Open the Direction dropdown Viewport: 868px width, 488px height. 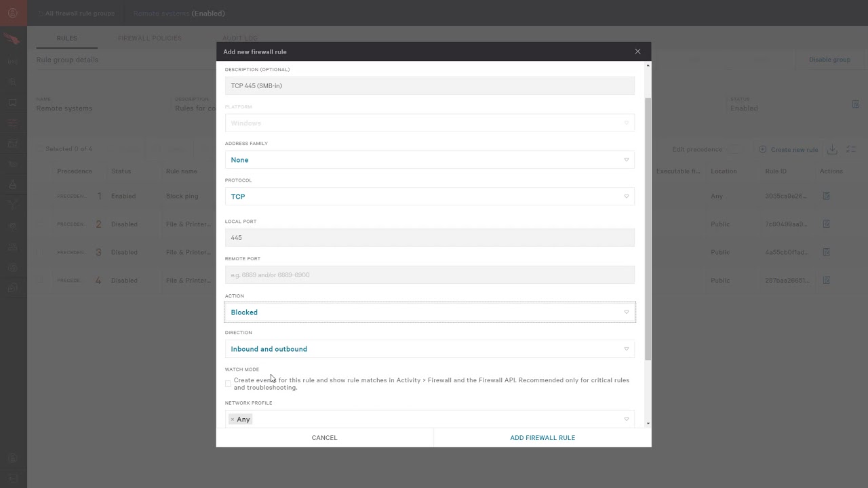[430, 349]
